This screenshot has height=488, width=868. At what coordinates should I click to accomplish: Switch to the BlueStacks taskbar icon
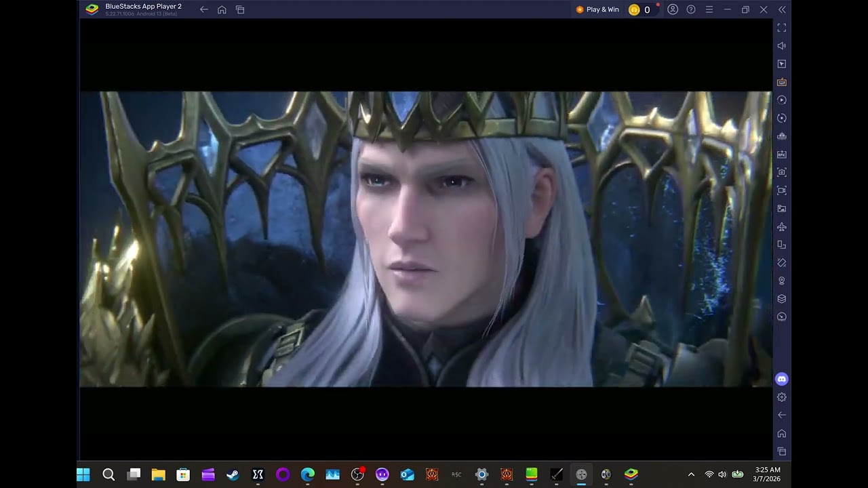click(631, 474)
